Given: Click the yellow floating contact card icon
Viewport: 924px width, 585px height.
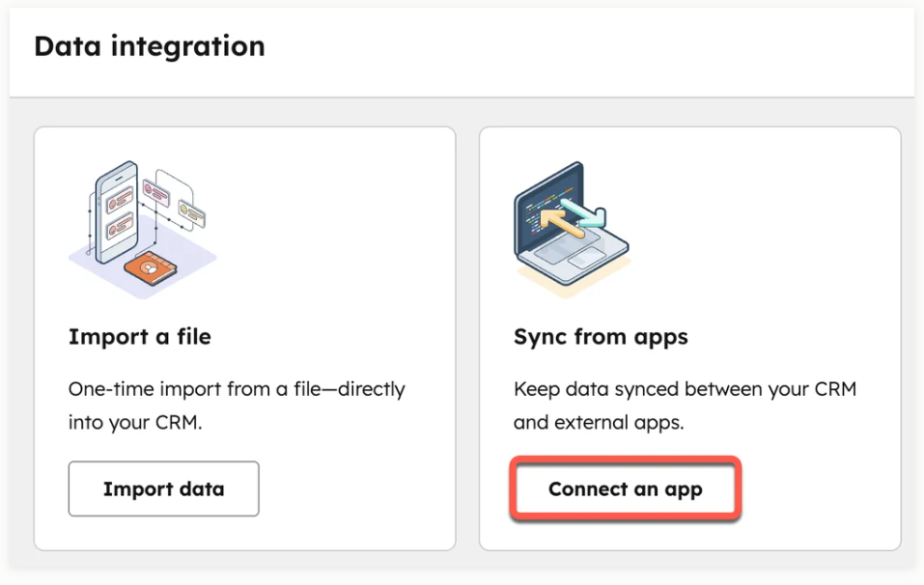Looking at the screenshot, I should [191, 214].
